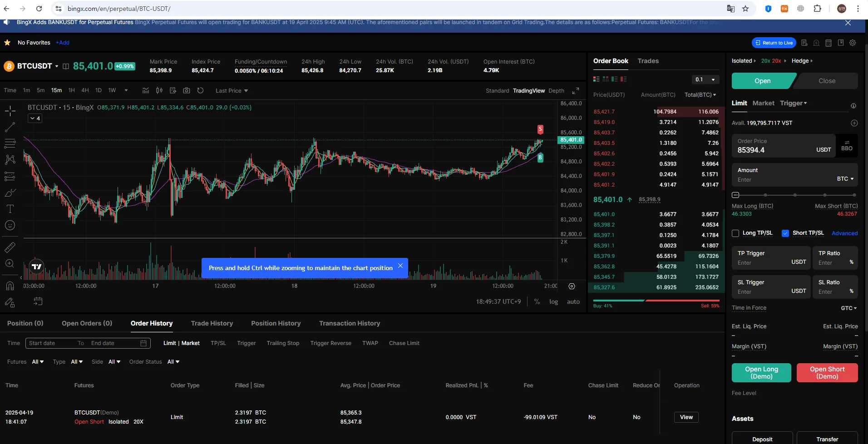Open chart order display settings icon
Viewport: 868px width, 444px height.
[173, 90]
